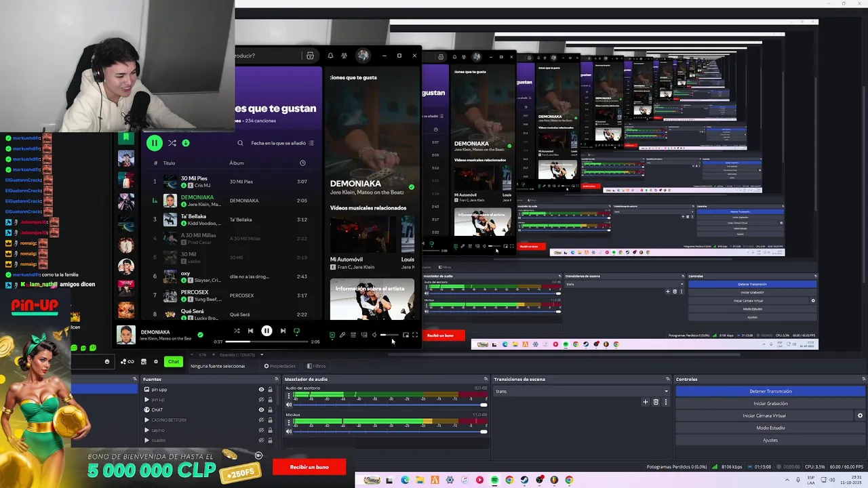Open virtual camera settings gear

coord(861,415)
